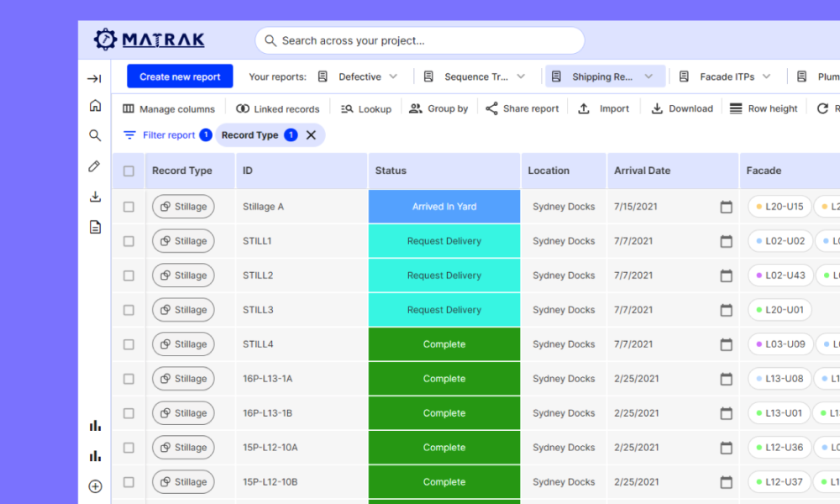
Task: Toggle the select-all header checkbox
Action: coord(129,171)
